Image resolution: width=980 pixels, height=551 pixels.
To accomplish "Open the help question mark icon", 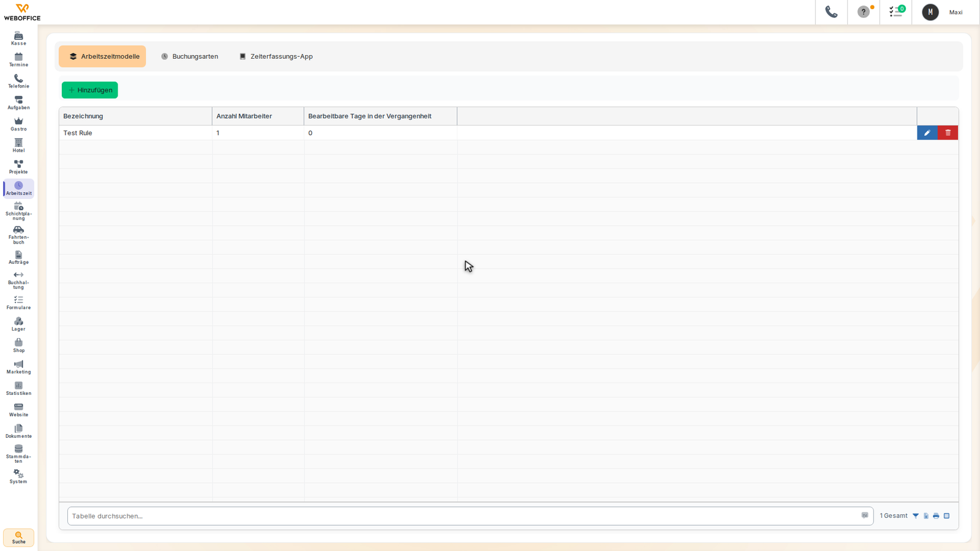I will tap(864, 12).
